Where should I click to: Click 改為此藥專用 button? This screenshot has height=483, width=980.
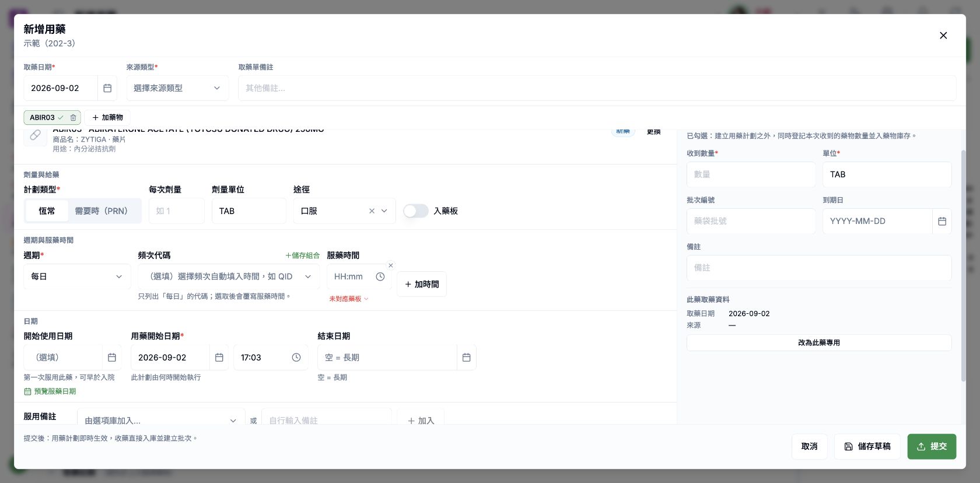819,342
